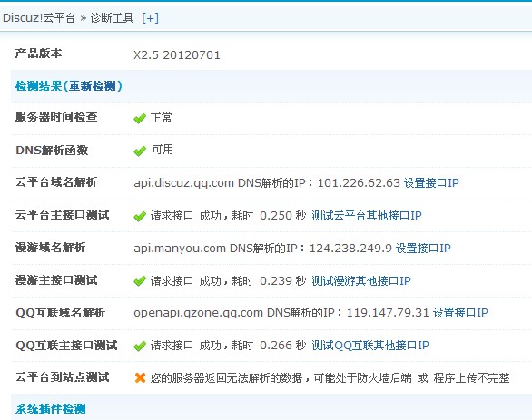
Task: Click the 云平台域名解析 row label
Action: [x=56, y=182]
